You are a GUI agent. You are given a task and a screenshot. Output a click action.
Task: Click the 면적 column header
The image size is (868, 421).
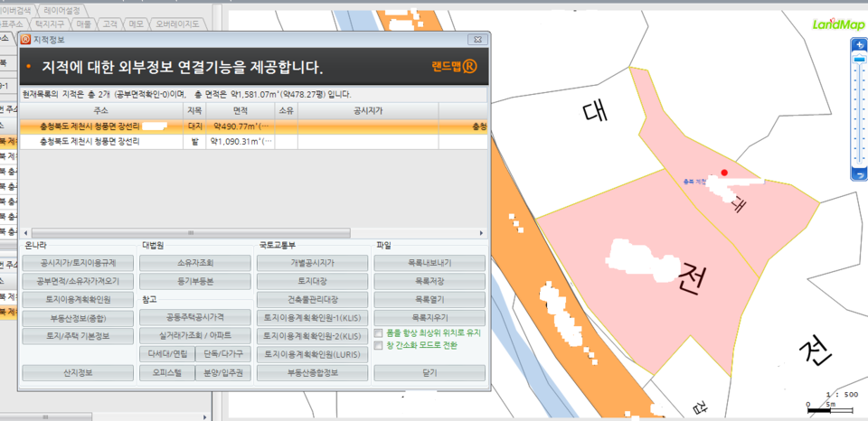pyautogui.click(x=240, y=109)
